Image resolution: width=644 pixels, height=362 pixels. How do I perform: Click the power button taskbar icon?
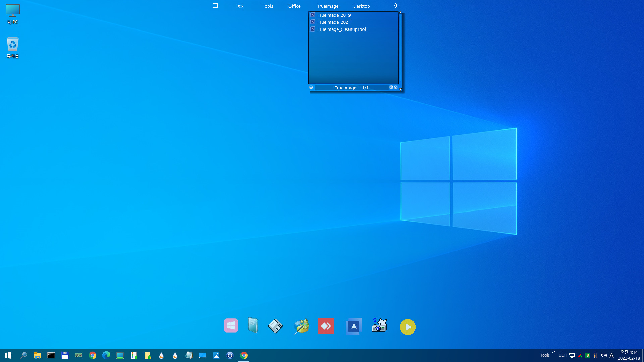(x=230, y=355)
